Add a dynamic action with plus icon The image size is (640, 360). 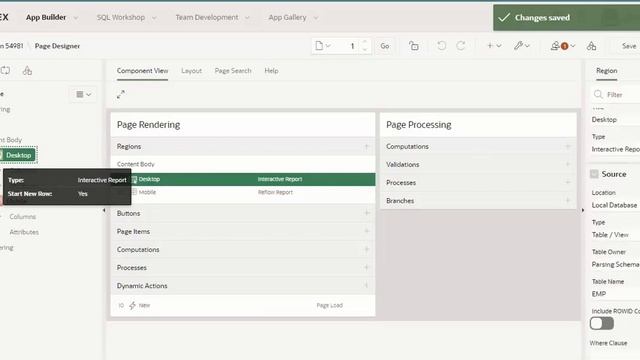[x=366, y=285]
